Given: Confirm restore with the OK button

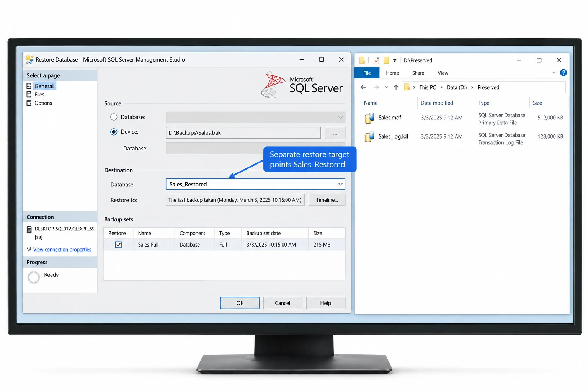Looking at the screenshot, I should (x=240, y=303).
